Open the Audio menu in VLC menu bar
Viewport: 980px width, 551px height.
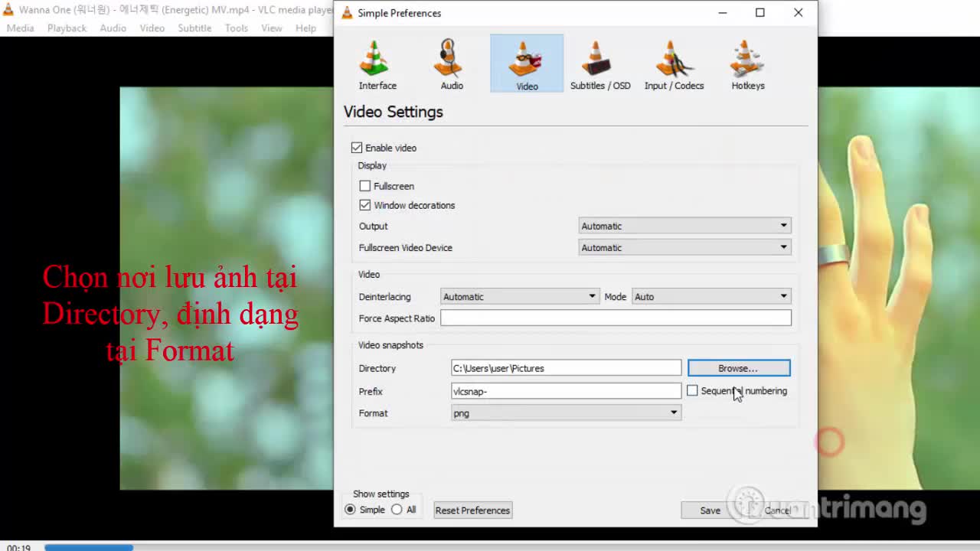tap(113, 28)
